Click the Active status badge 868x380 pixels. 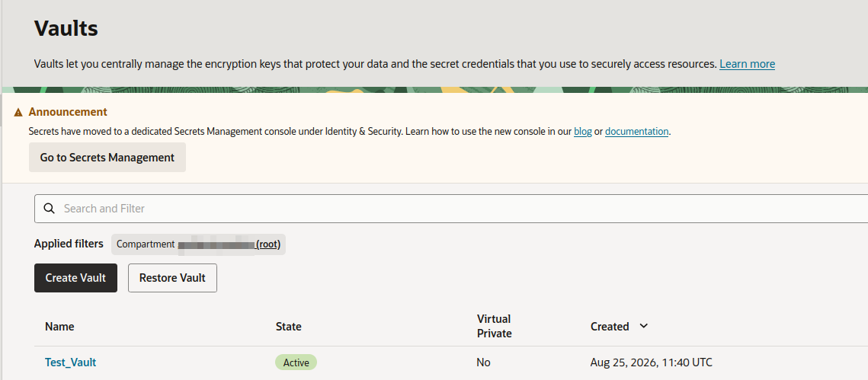click(296, 362)
